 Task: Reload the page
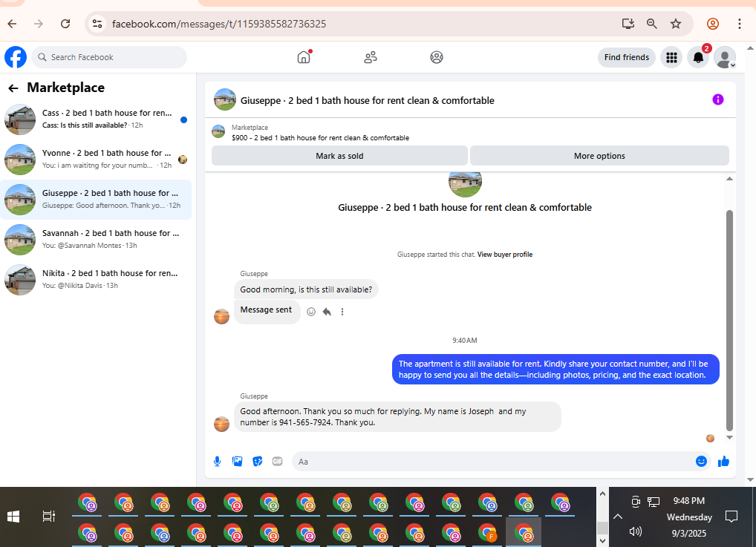[65, 24]
